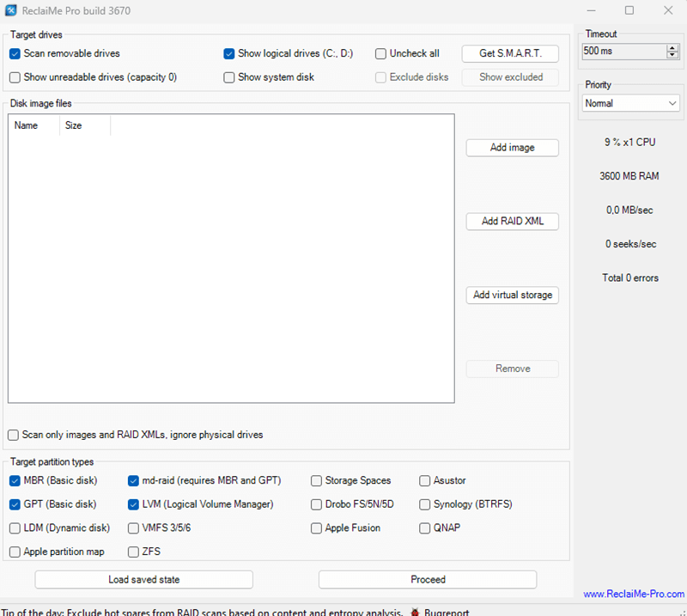The image size is (687, 616).
Task: Click the 0 seeks/sec readout
Action: point(630,244)
